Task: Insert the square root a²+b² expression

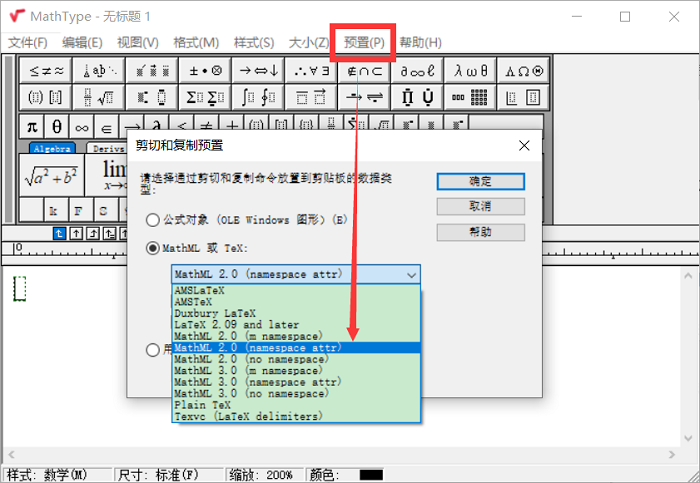Action: (x=51, y=175)
